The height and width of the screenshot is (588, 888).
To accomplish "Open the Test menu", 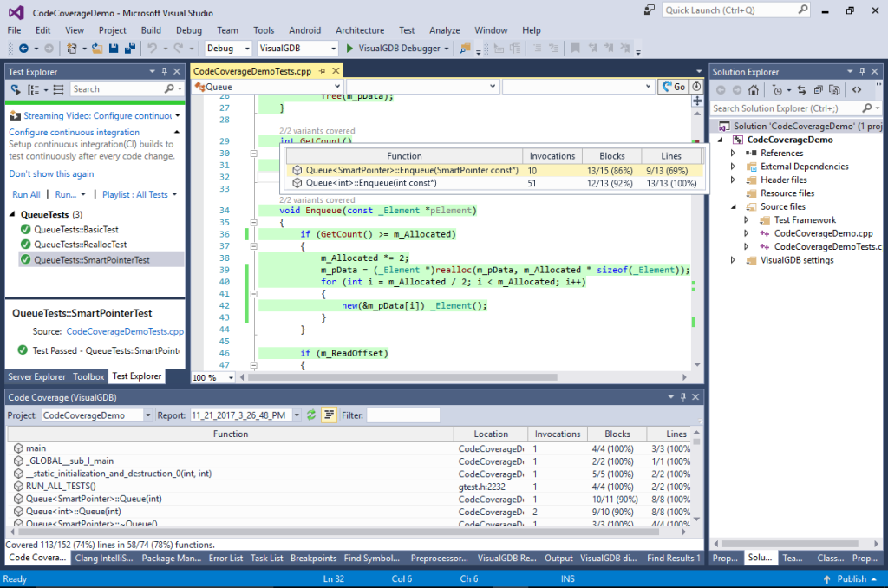I will [405, 29].
